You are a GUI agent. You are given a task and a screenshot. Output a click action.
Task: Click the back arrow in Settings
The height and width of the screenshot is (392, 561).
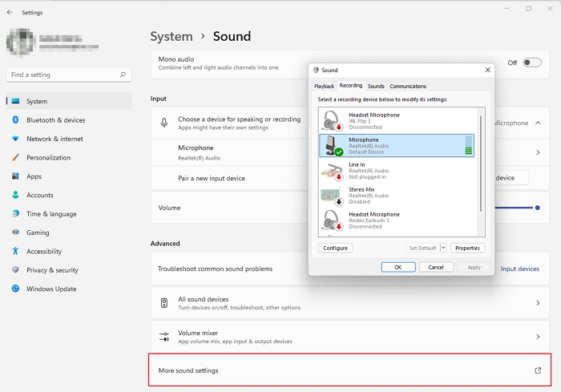[x=10, y=12]
